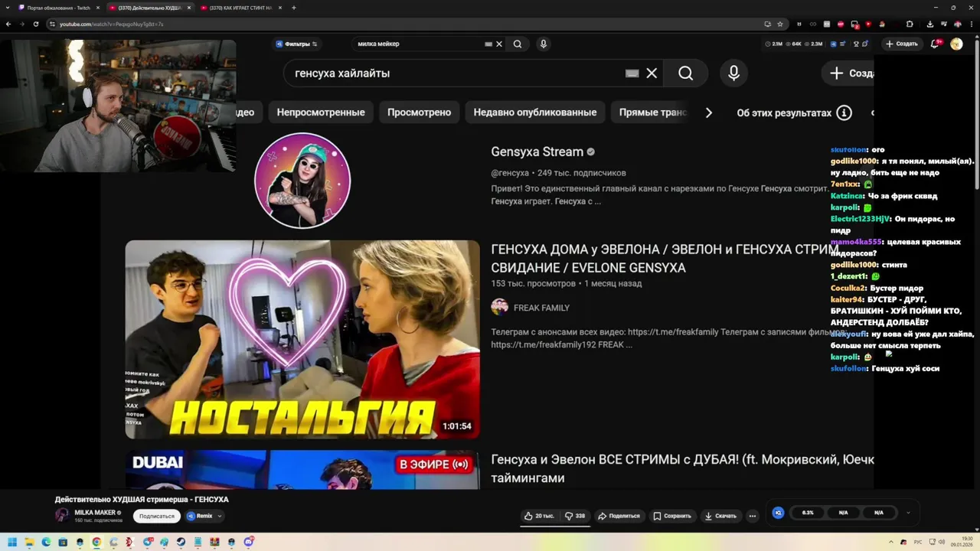Open the info icon beside 'Об этих результатах'
Image resolution: width=980 pixels, height=551 pixels.
(x=844, y=112)
